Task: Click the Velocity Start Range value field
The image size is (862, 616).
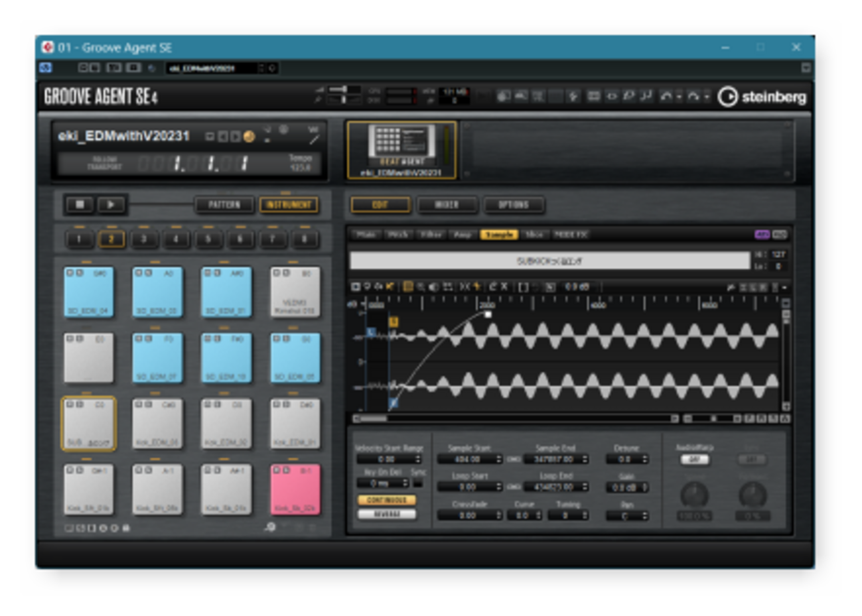Action: pos(389,459)
